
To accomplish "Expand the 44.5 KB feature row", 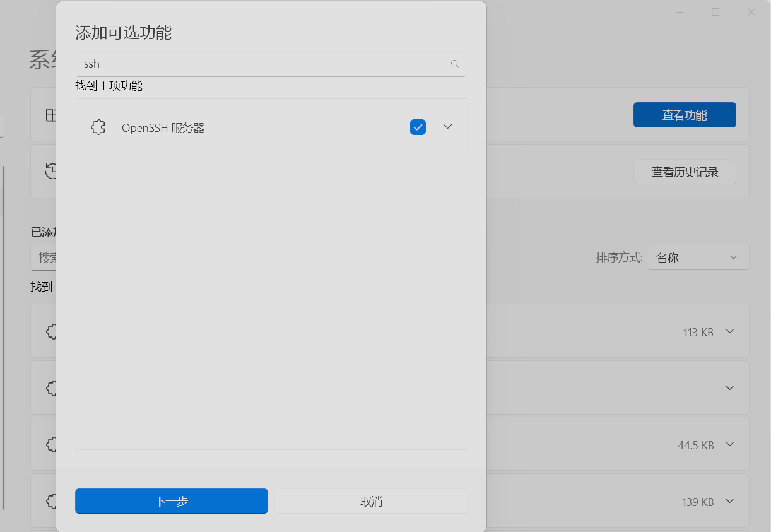I will (730, 444).
